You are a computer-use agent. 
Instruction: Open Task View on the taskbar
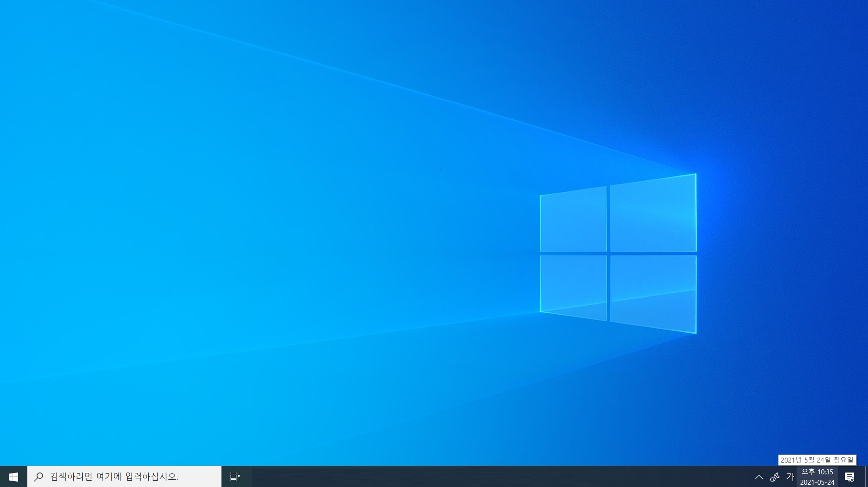(x=235, y=477)
